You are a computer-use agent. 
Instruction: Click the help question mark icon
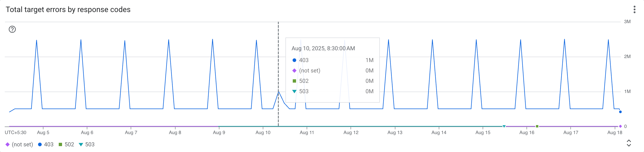pos(13,29)
